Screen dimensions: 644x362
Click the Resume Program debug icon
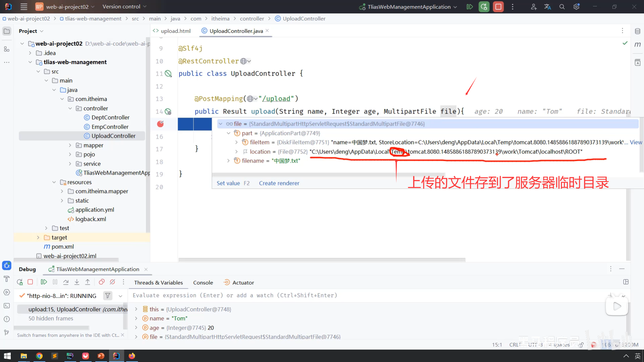click(44, 282)
